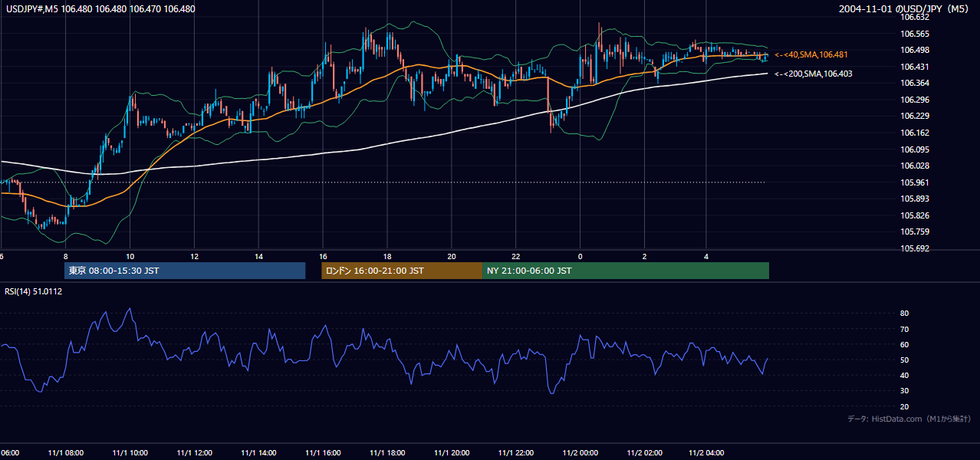This screenshot has width=980, height=460.
Task: Click price axis label 106.296
Action: pyautogui.click(x=914, y=100)
